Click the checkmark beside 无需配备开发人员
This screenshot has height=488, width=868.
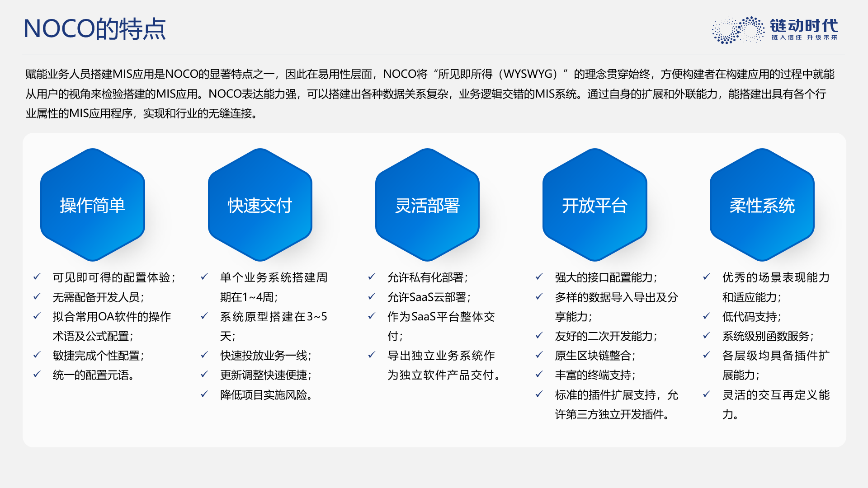click(x=37, y=296)
